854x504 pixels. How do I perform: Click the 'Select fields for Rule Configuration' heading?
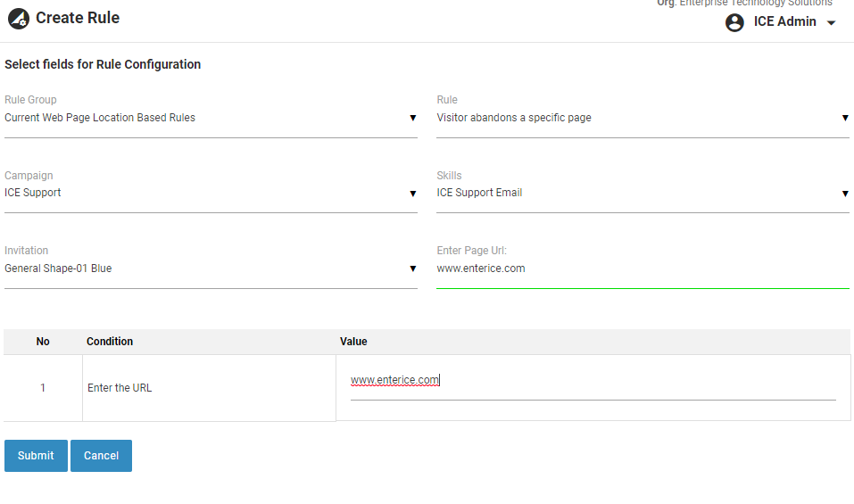pos(103,64)
